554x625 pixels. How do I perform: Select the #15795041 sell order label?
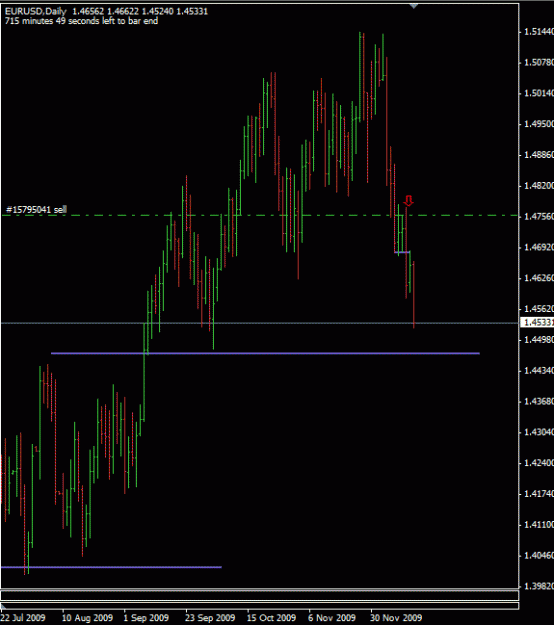[x=36, y=210]
